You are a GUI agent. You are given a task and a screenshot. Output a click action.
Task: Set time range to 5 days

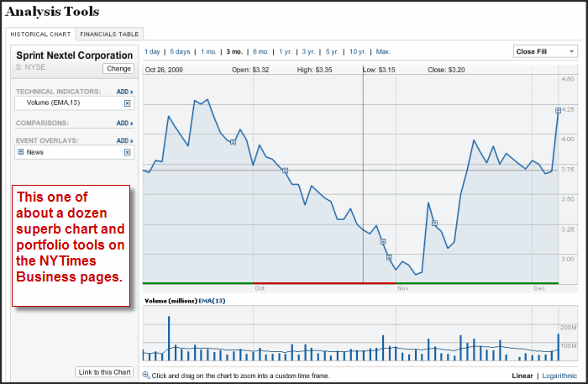[x=180, y=52]
